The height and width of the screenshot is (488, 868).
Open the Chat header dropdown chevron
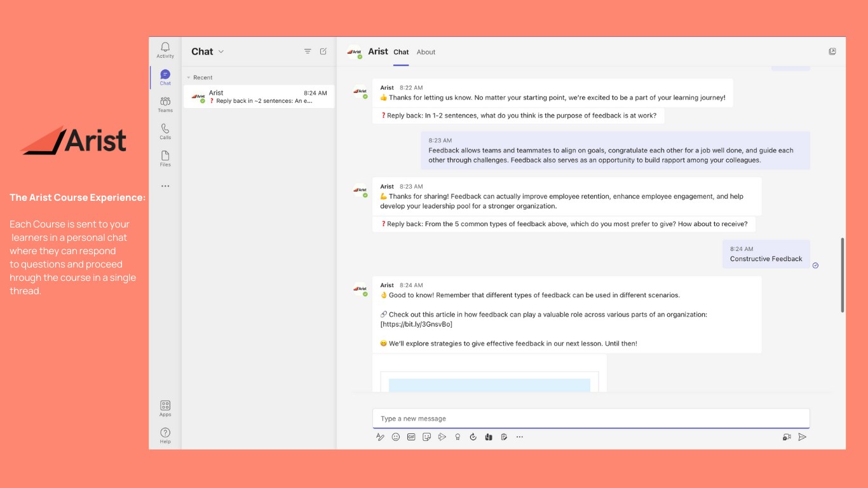click(x=221, y=51)
